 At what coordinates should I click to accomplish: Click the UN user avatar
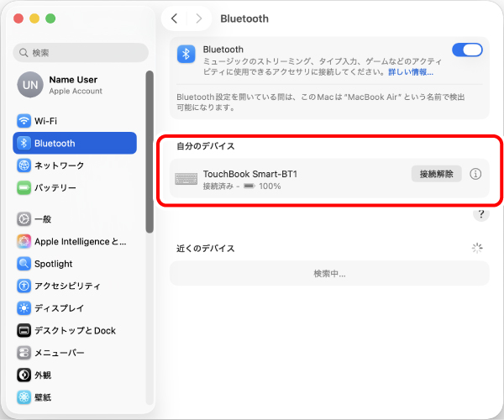pyautogui.click(x=30, y=85)
